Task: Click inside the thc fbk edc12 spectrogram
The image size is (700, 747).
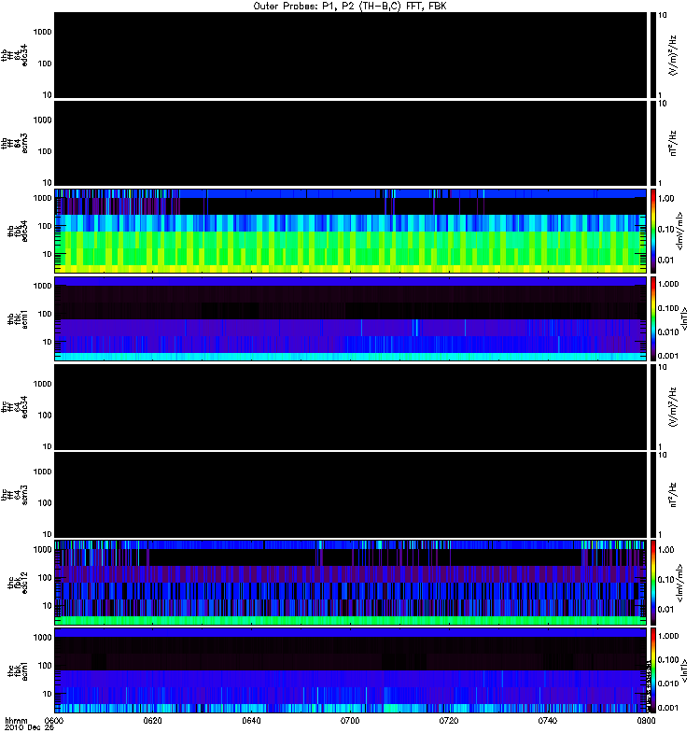Action: click(x=350, y=583)
